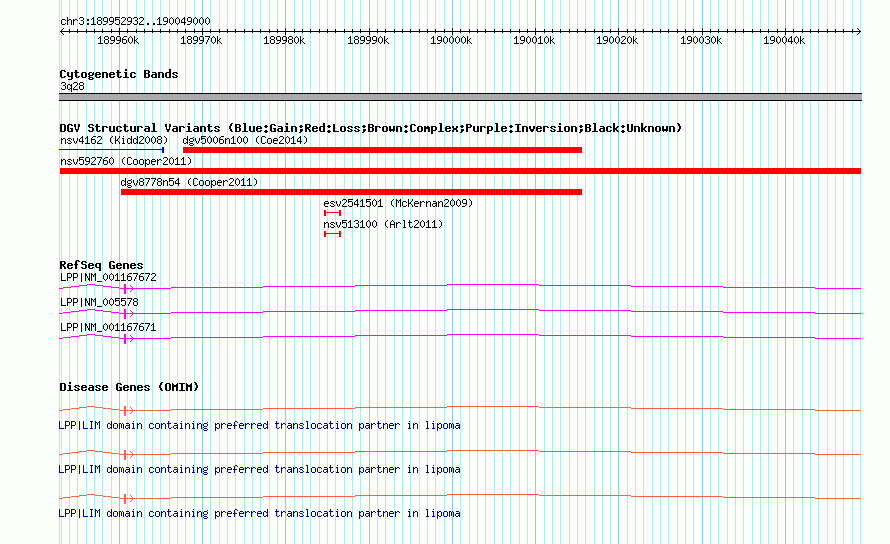Click the 189970k ruler tick label
The width and height of the screenshot is (890, 544).
tap(201, 40)
